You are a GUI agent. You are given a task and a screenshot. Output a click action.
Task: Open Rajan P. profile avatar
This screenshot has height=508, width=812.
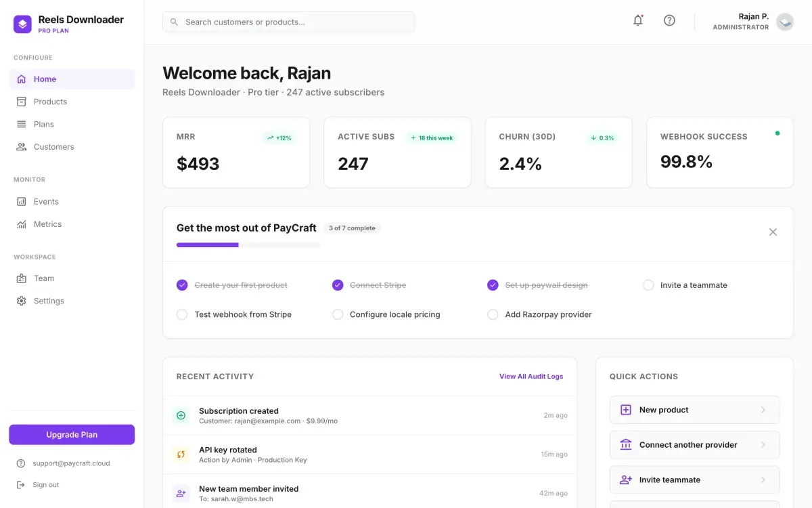click(784, 22)
